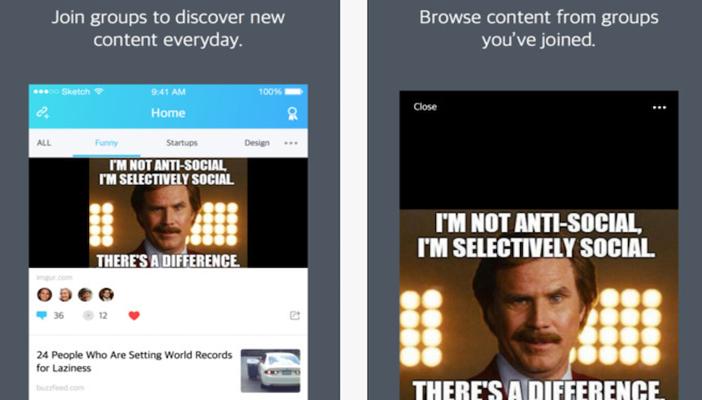The height and width of the screenshot is (400, 702).
Task: Tap the first user avatar under the meme
Action: [44, 294]
